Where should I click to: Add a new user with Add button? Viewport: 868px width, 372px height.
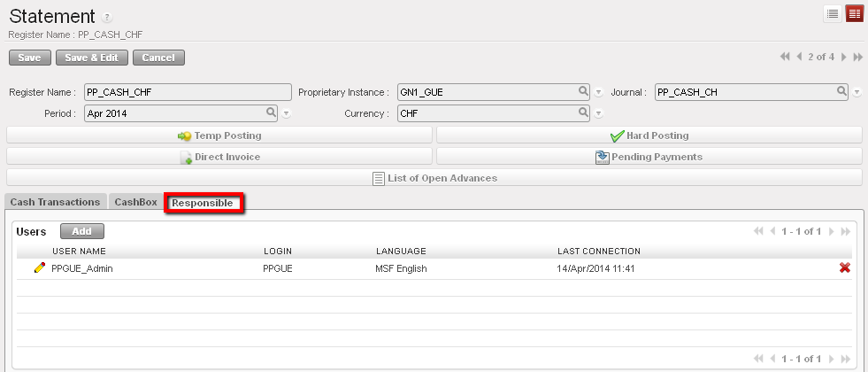(81, 231)
